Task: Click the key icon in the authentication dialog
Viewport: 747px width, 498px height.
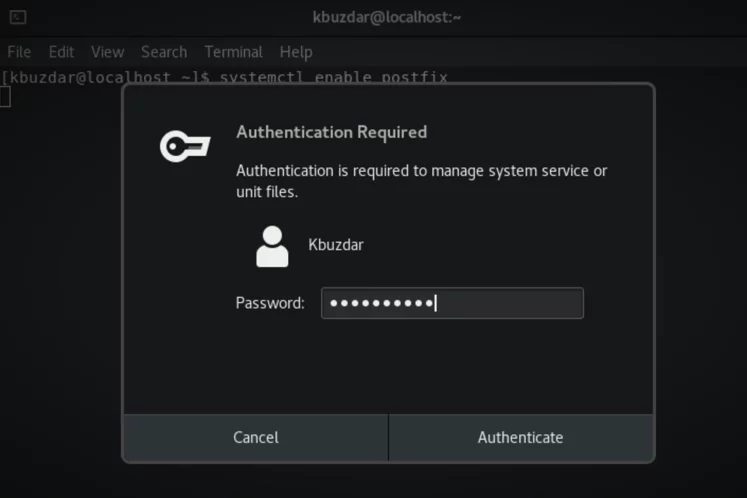Action: click(185, 146)
